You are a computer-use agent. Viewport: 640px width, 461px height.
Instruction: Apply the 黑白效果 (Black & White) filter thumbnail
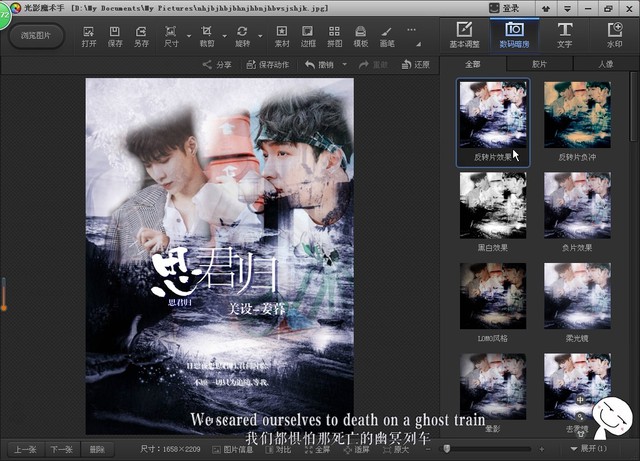click(x=492, y=211)
